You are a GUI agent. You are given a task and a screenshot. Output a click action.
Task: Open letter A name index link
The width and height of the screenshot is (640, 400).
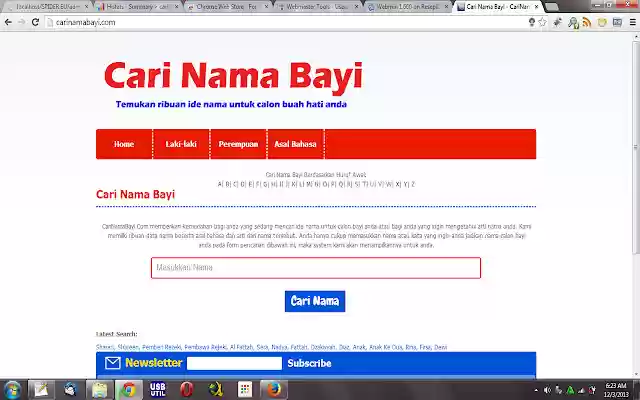[x=220, y=184]
